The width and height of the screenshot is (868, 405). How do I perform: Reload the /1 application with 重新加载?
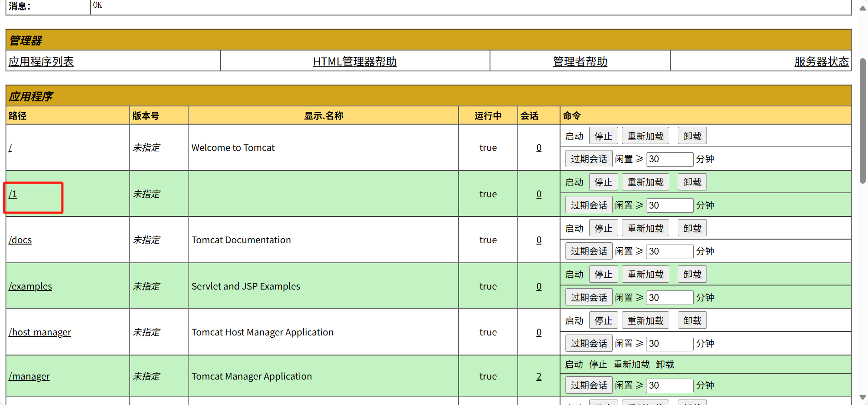(646, 182)
